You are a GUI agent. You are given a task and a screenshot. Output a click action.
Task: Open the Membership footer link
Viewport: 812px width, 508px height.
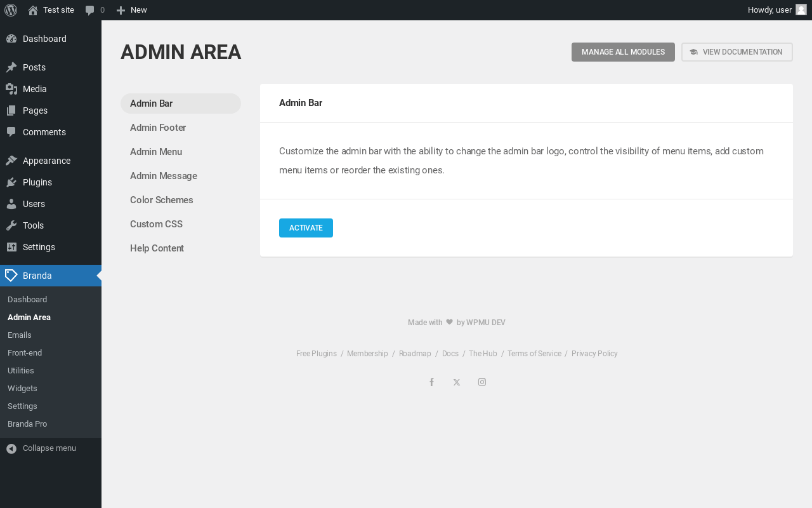click(367, 354)
